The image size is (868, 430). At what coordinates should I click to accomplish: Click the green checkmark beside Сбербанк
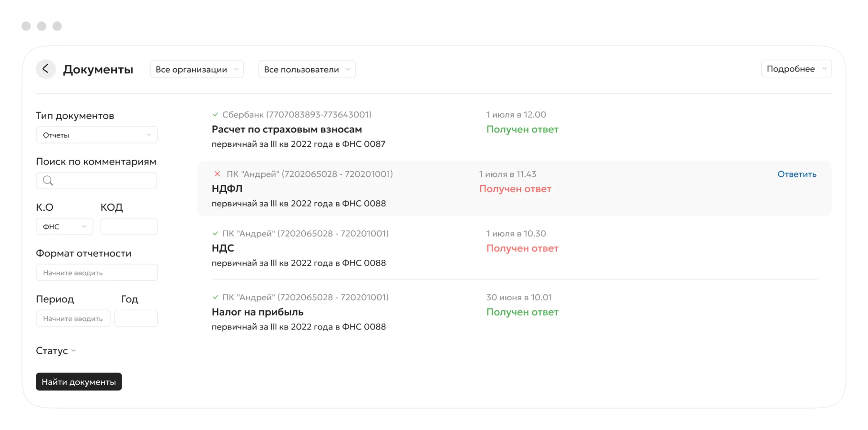tap(215, 114)
